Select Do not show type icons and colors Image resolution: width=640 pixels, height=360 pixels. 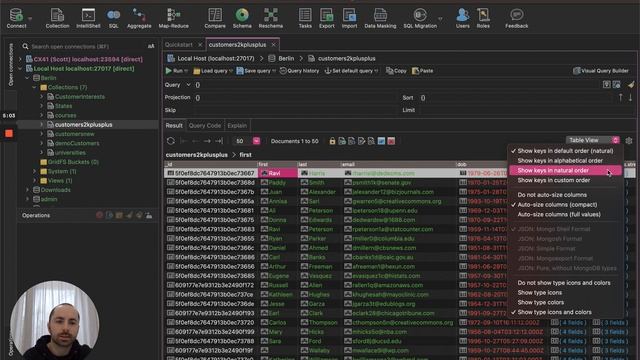tap(565, 283)
